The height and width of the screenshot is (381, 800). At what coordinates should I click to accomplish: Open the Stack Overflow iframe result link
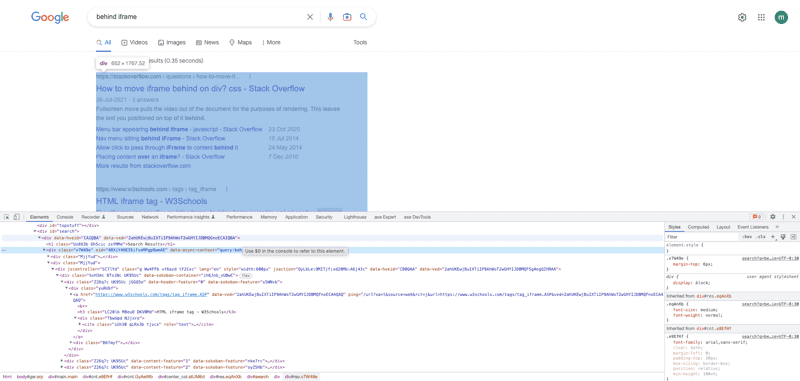tap(201, 88)
